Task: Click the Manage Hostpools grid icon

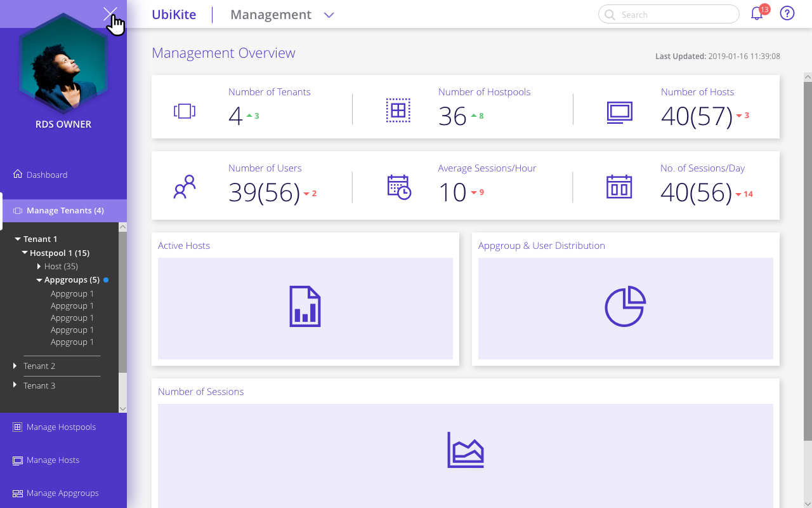Action: (x=18, y=427)
